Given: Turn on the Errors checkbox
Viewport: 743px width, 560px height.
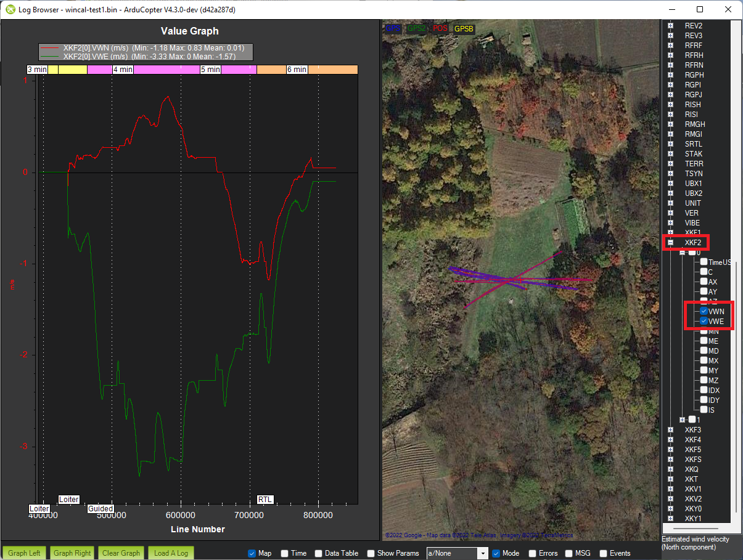Looking at the screenshot, I should click(533, 553).
